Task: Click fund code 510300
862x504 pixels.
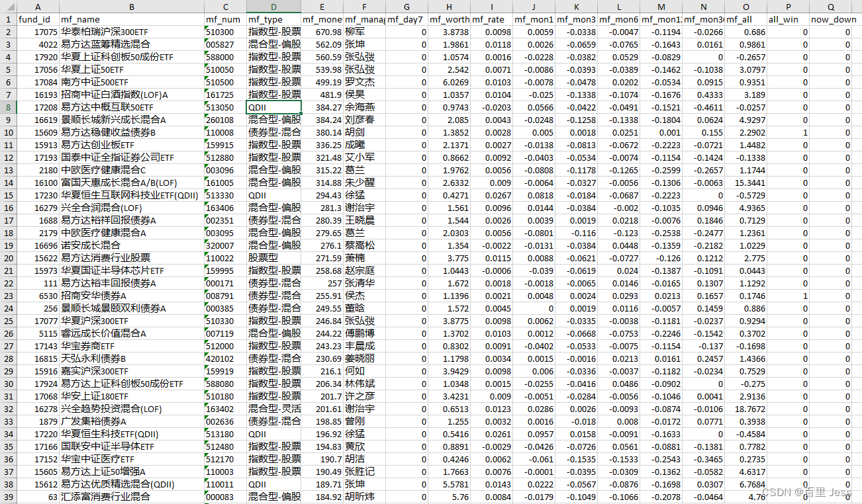Action: (x=225, y=32)
